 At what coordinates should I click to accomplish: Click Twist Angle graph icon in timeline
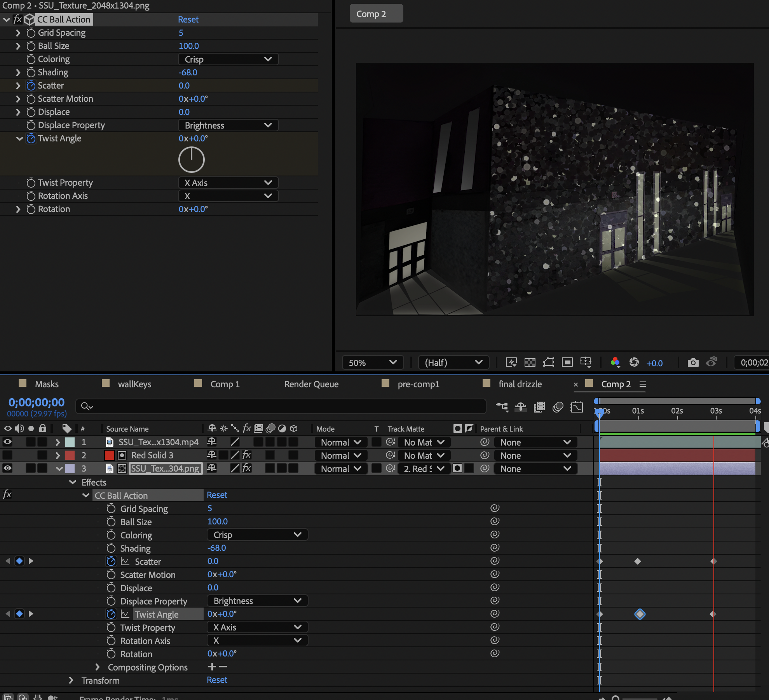(125, 614)
